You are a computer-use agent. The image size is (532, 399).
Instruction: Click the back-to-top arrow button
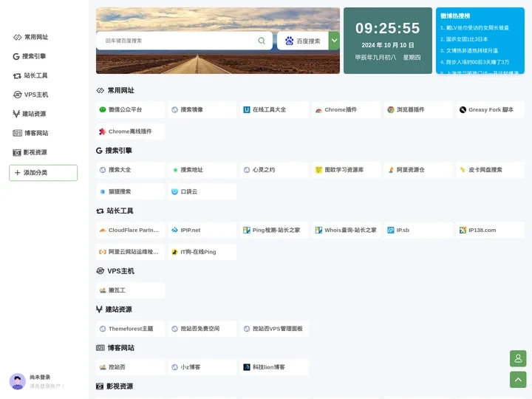(x=518, y=380)
